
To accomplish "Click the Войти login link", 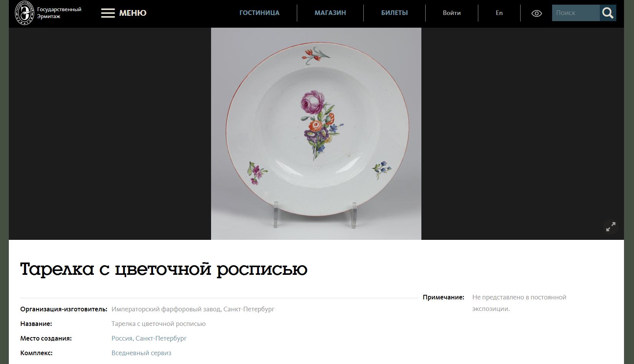I will pyautogui.click(x=452, y=13).
